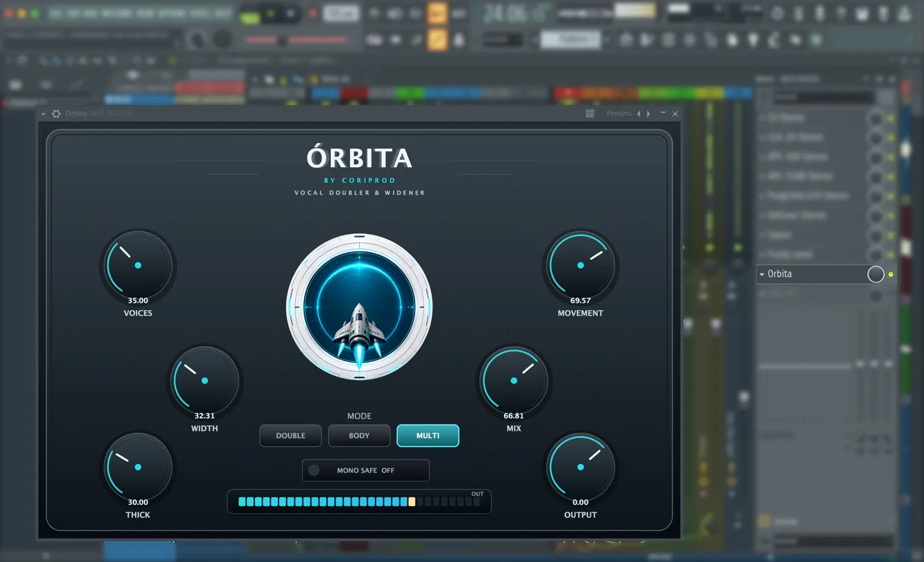Select the MULTI mode button
The height and width of the screenshot is (562, 924).
coord(428,436)
